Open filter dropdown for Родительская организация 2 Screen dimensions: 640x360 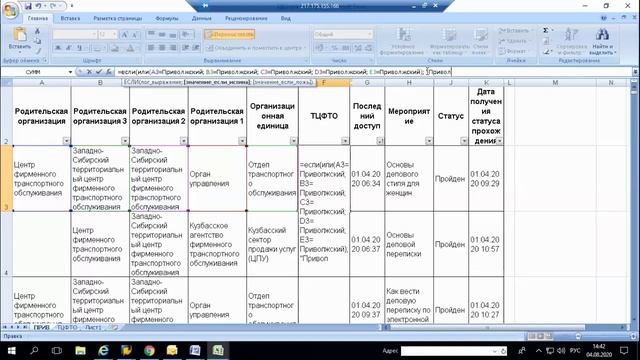[x=183, y=141]
